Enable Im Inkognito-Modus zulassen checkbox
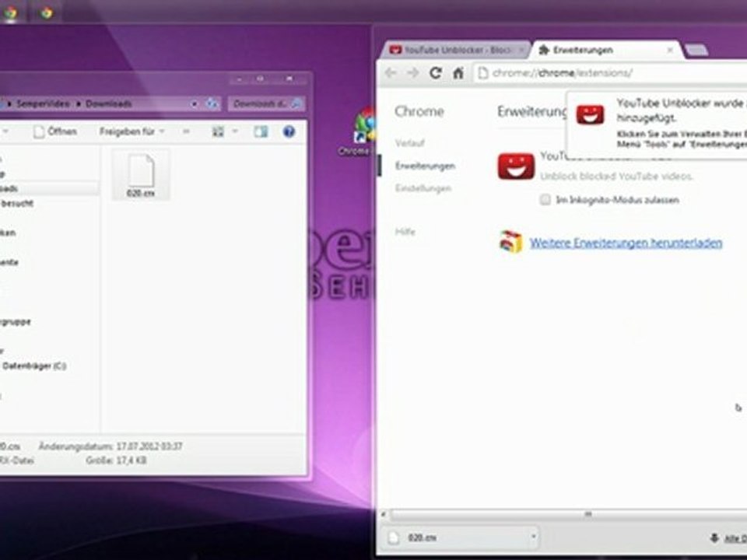 point(545,200)
